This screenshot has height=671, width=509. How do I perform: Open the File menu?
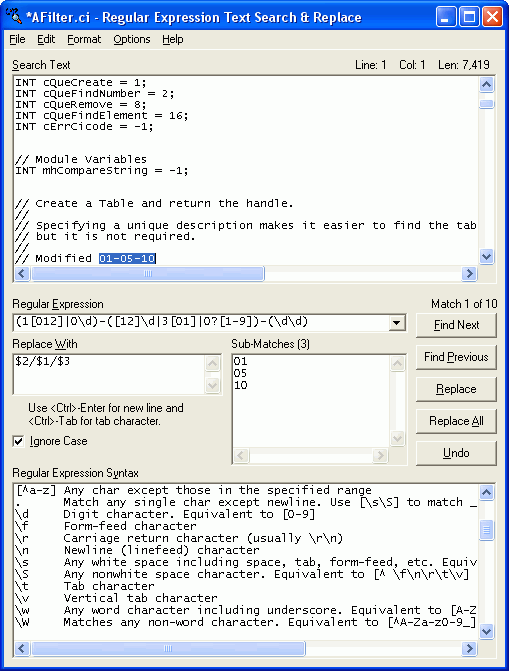point(18,39)
